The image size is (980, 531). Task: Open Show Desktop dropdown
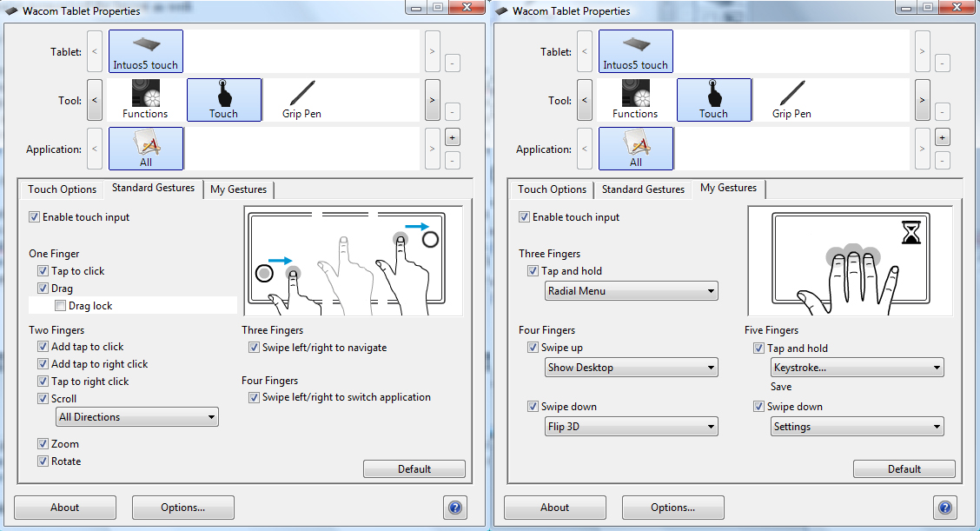[x=632, y=368]
